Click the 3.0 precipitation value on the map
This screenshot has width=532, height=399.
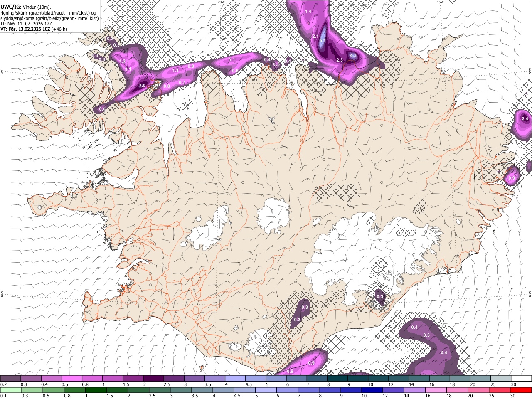pyautogui.click(x=142, y=85)
